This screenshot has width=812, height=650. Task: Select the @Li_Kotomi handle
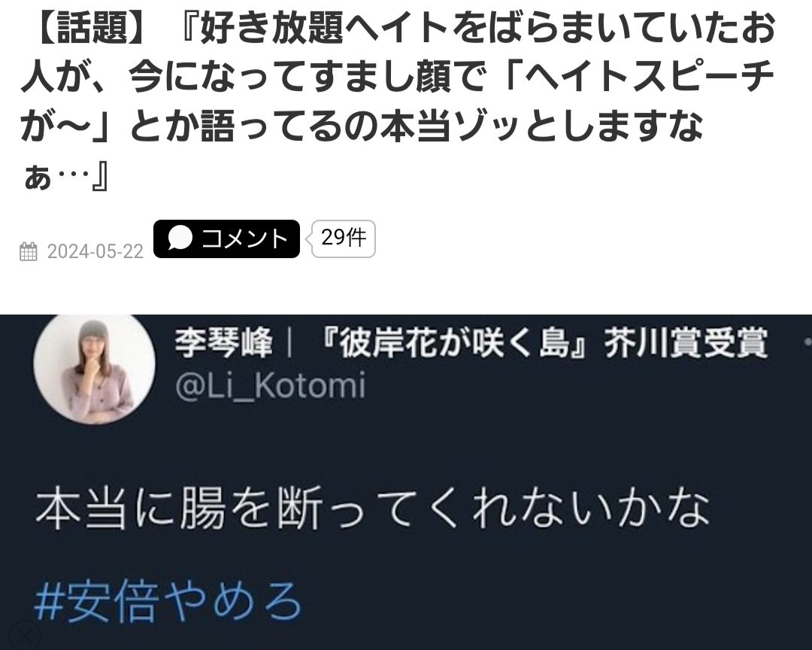click(271, 386)
